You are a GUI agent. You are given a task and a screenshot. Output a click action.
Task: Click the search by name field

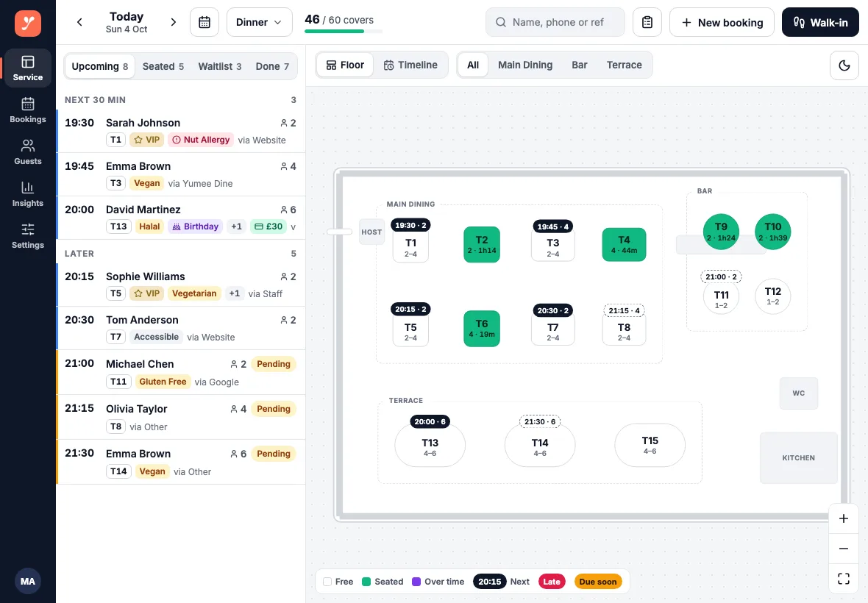pos(555,22)
